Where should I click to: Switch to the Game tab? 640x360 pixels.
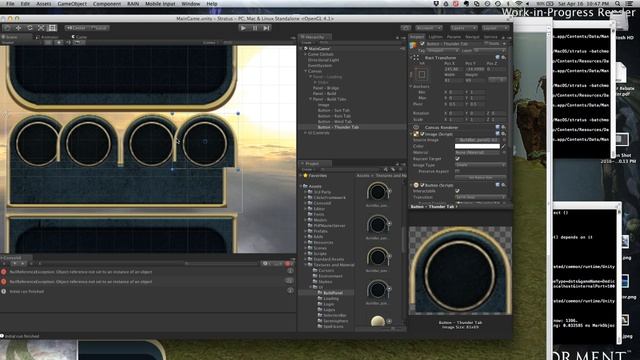[80, 37]
